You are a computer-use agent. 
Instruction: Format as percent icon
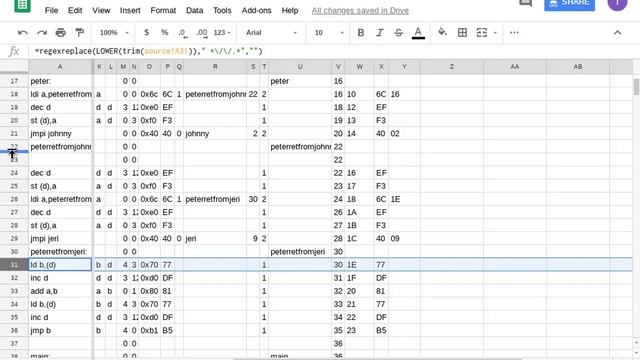164,33
